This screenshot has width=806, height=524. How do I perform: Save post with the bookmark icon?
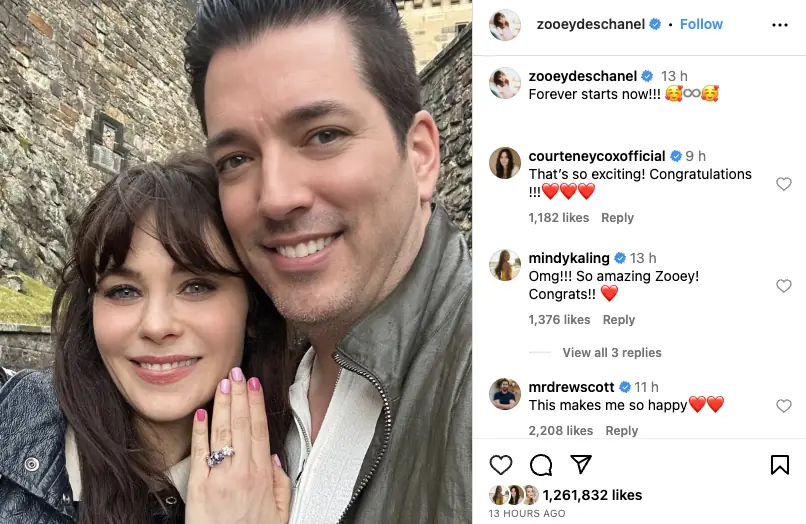tap(779, 465)
